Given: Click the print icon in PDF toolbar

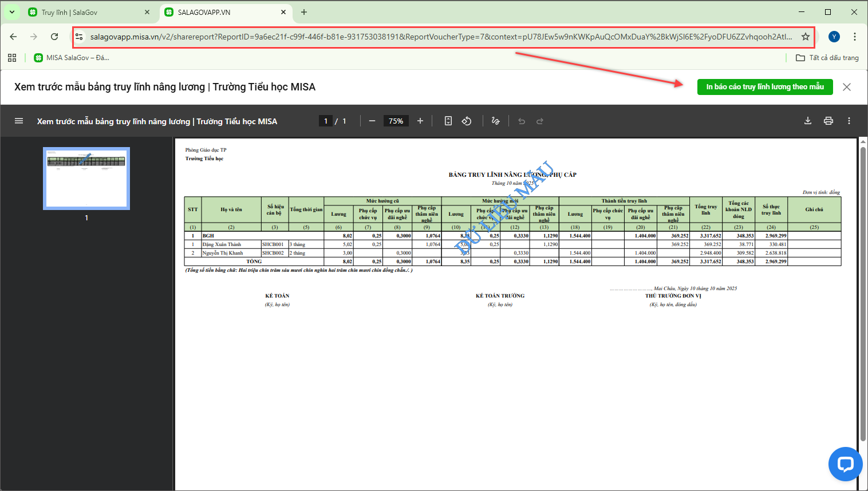Looking at the screenshot, I should [828, 121].
